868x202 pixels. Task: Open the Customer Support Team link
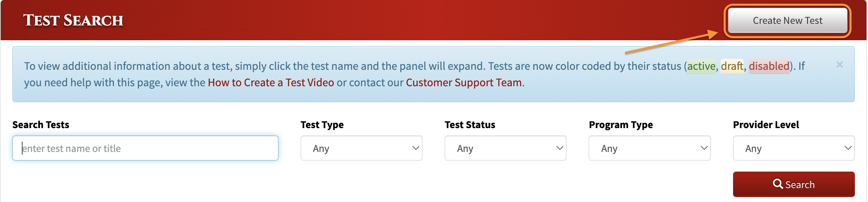(464, 83)
